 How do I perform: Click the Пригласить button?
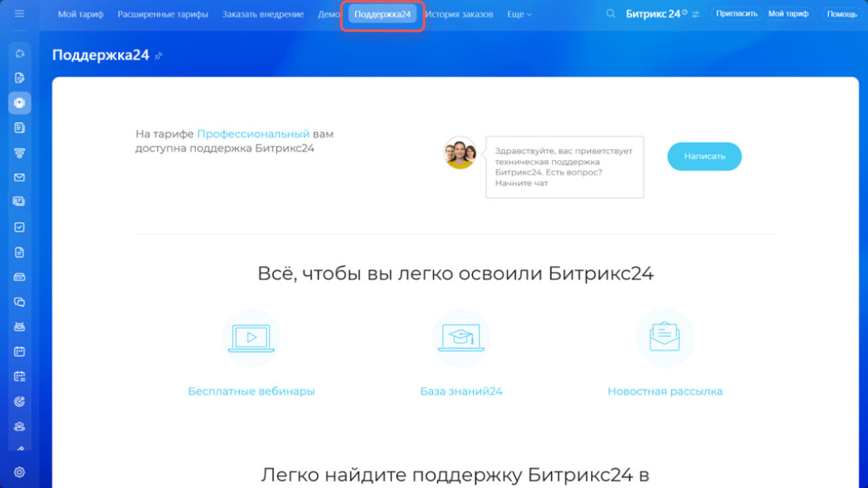(x=736, y=14)
